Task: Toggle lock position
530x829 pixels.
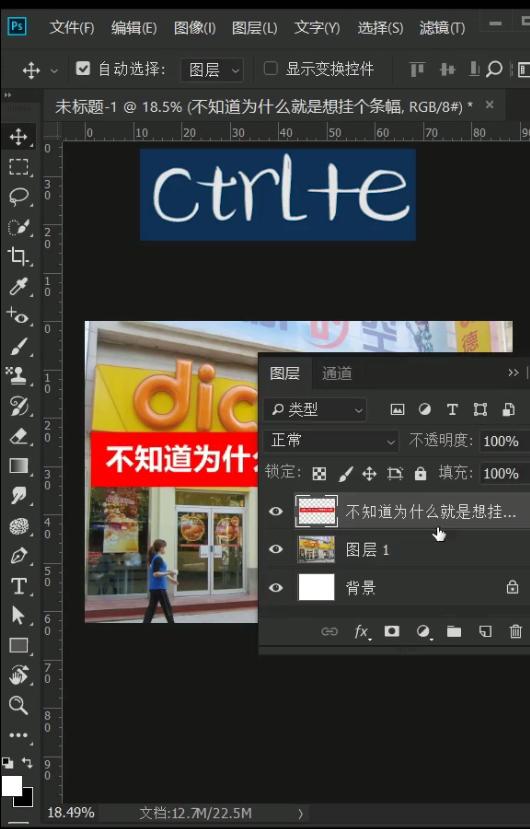Action: tap(369, 474)
